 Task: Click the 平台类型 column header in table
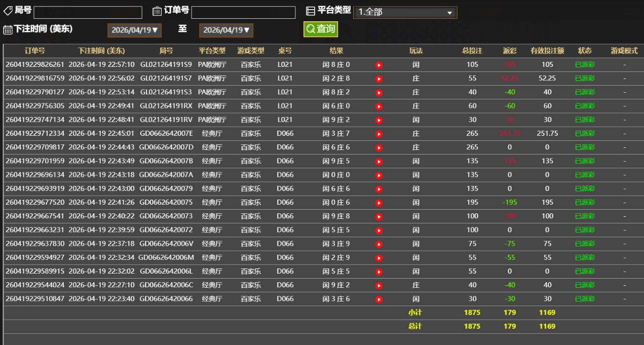(212, 51)
